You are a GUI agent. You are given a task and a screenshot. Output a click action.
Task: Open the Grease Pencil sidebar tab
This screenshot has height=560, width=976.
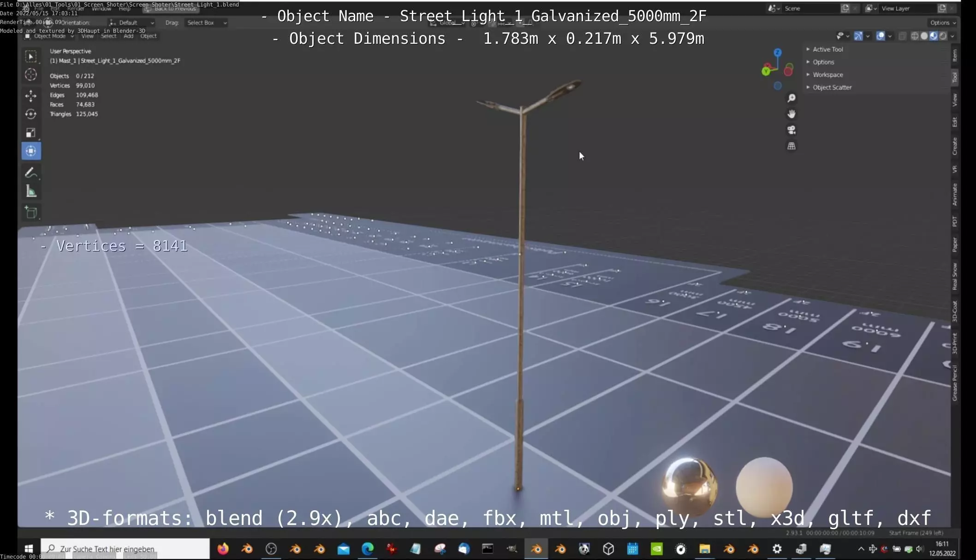click(954, 383)
